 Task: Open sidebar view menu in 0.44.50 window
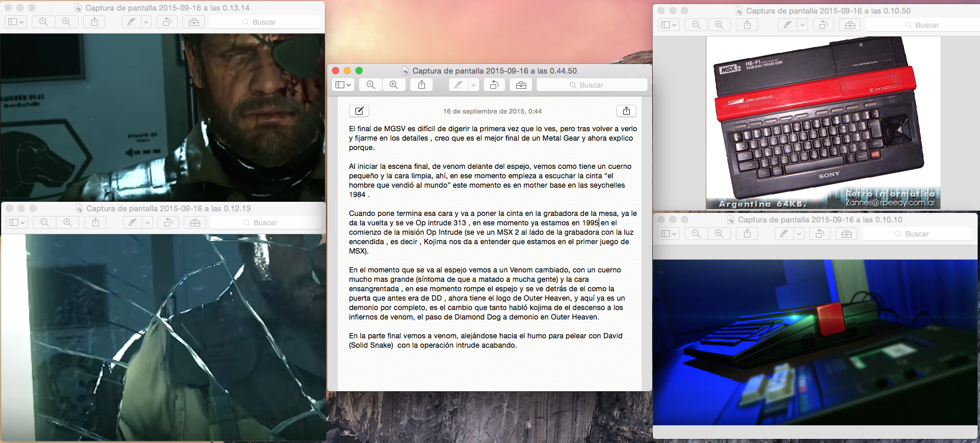[343, 85]
